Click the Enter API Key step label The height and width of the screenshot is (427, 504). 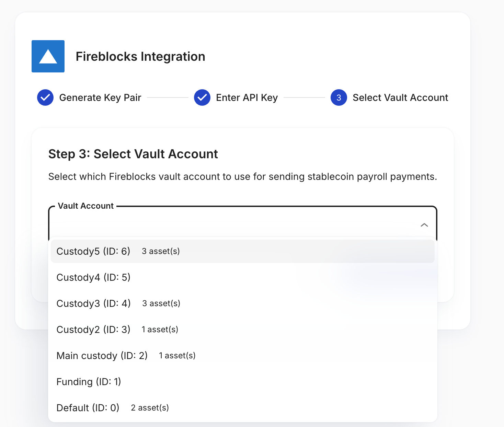click(247, 98)
